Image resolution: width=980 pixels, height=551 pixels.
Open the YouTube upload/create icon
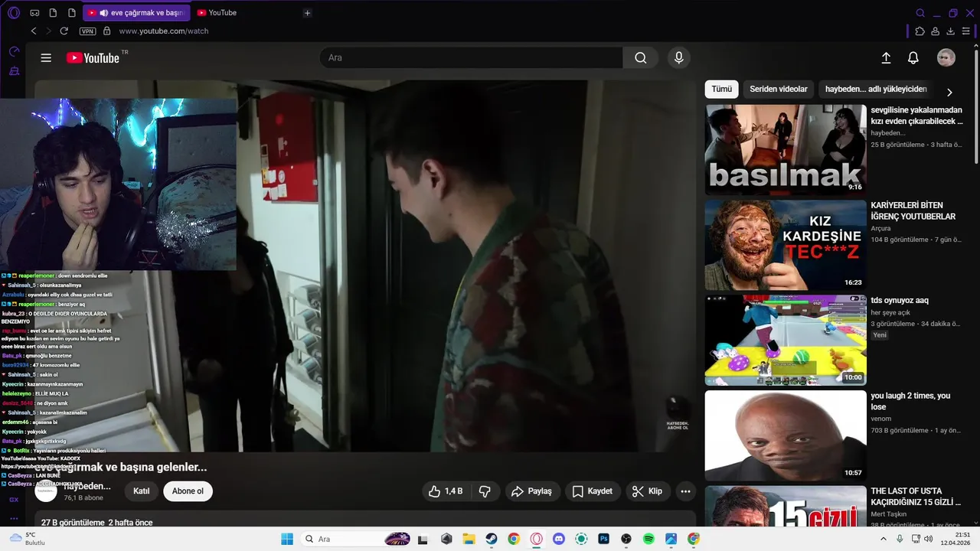point(886,58)
